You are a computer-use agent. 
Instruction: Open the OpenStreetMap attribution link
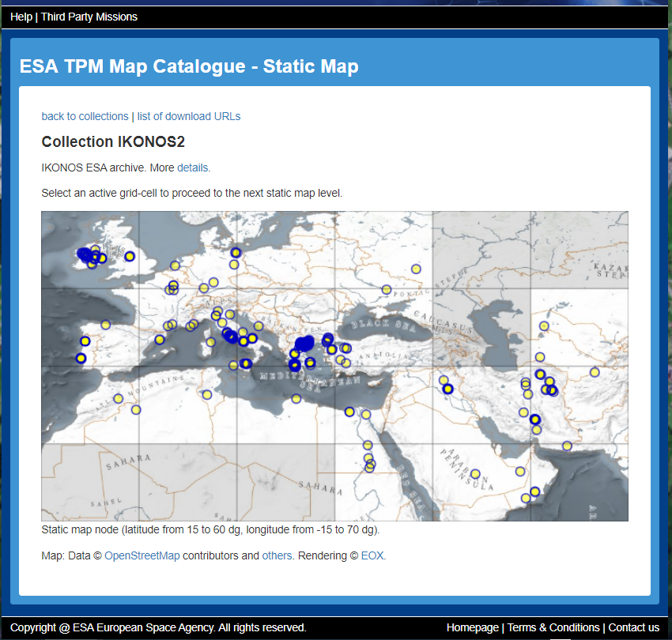(142, 555)
